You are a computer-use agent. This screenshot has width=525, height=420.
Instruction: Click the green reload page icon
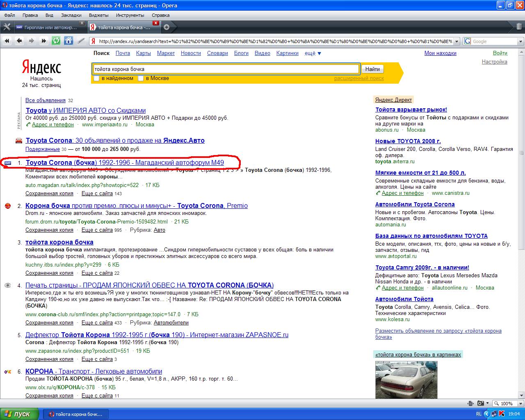[56, 41]
